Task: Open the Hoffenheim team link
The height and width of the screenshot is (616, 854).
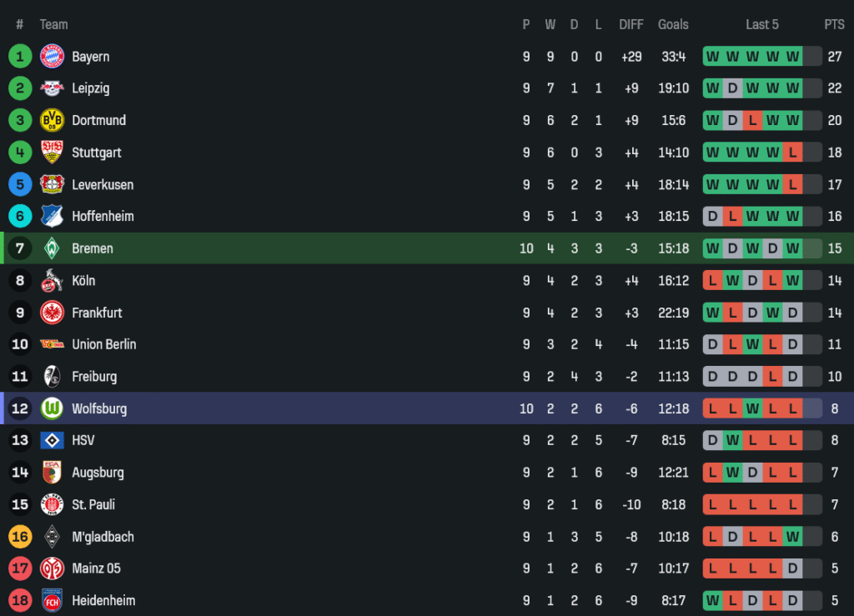Action: (x=103, y=217)
